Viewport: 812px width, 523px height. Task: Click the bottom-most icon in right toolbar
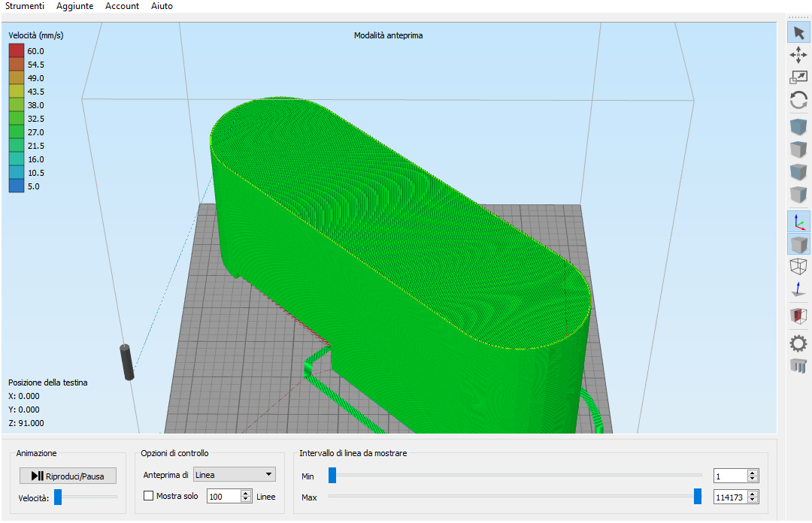click(x=798, y=367)
